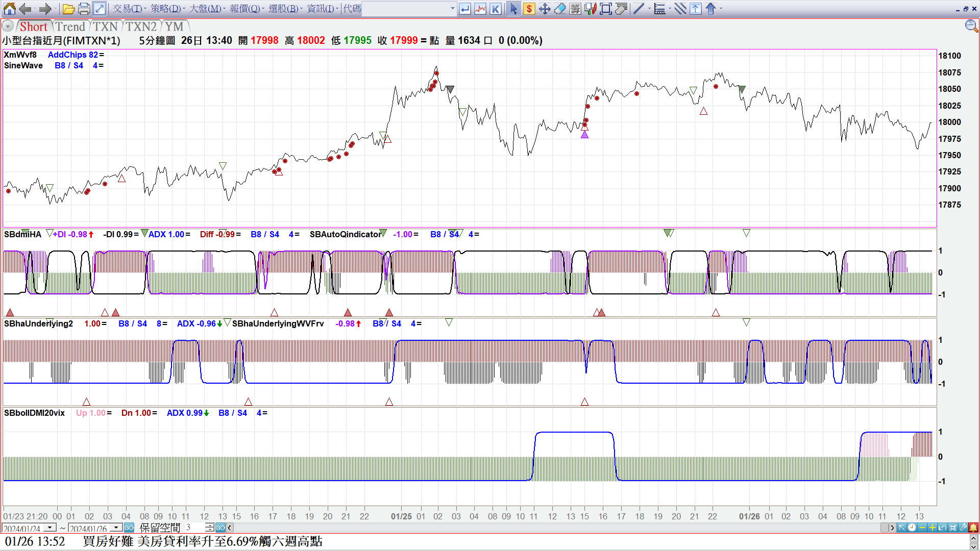The width and height of the screenshot is (980, 551).
Task: Open the 策略(D) menu
Action: tap(166, 9)
